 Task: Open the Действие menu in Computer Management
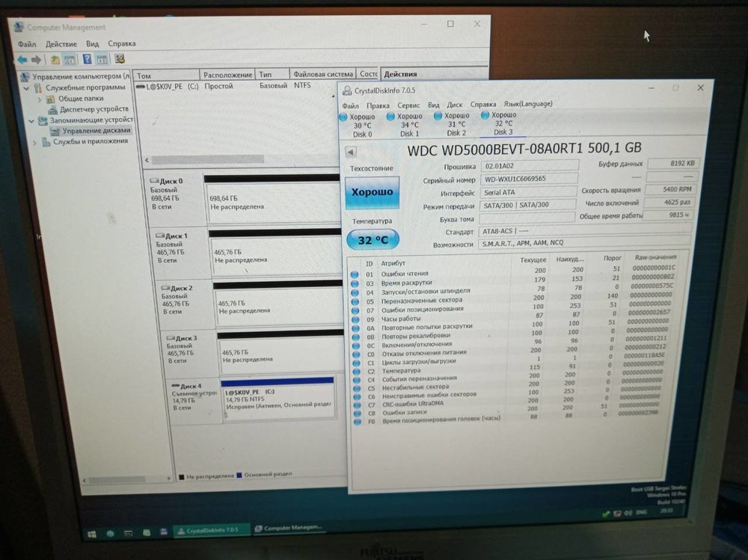tap(61, 44)
